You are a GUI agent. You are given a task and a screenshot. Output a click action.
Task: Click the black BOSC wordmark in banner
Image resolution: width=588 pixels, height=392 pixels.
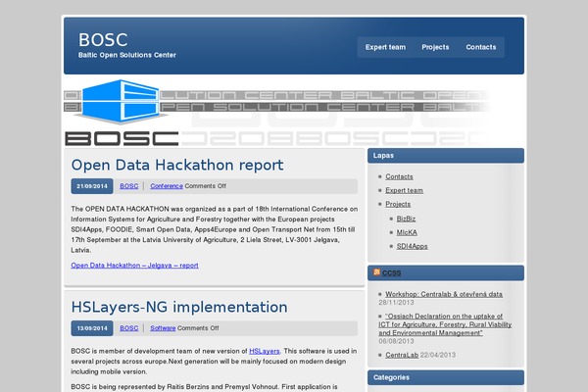coord(122,138)
